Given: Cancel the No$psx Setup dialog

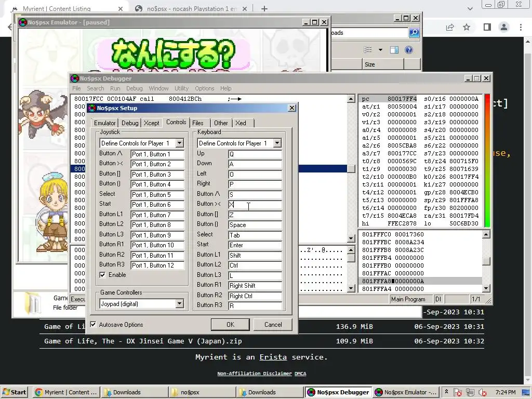Looking at the screenshot, I should 273,325.
